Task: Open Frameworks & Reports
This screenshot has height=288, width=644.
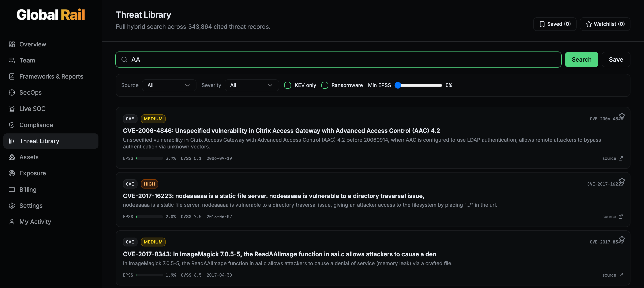Action: 51,76
